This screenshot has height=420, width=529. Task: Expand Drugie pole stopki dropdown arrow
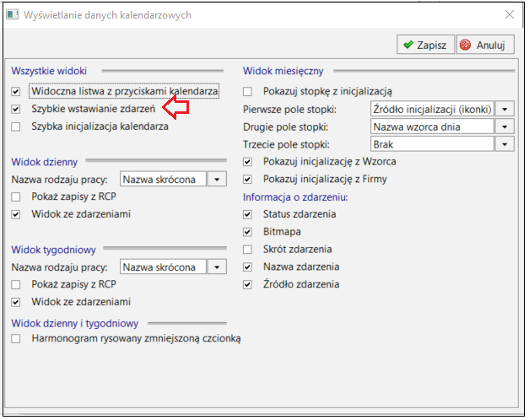(x=505, y=127)
